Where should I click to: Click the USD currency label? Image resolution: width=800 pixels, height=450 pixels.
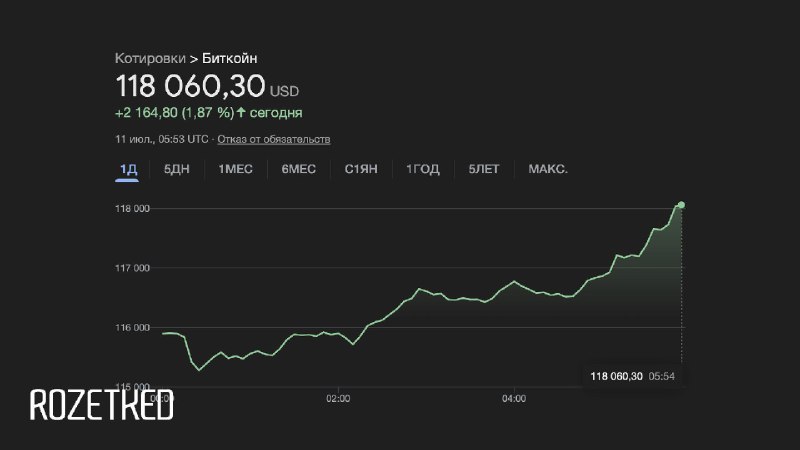point(284,91)
